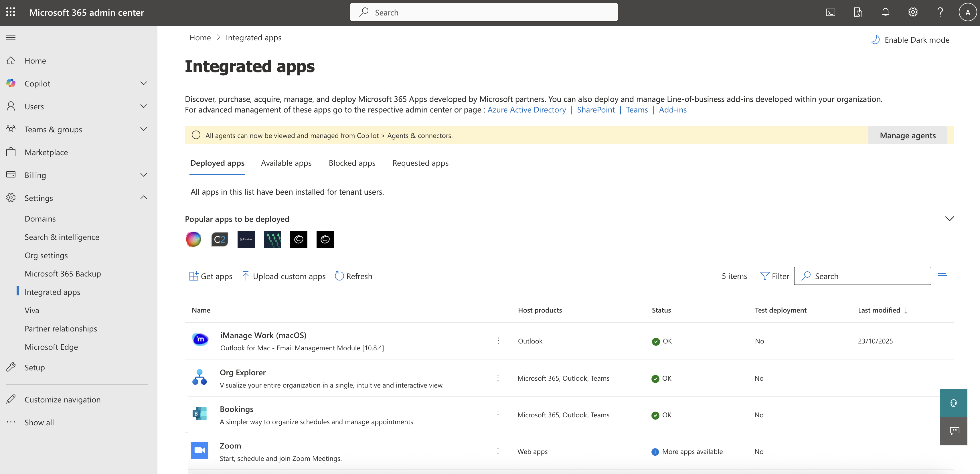Collapse the left navigation hamburger menu
The height and width of the screenshot is (474, 980).
click(11, 37)
